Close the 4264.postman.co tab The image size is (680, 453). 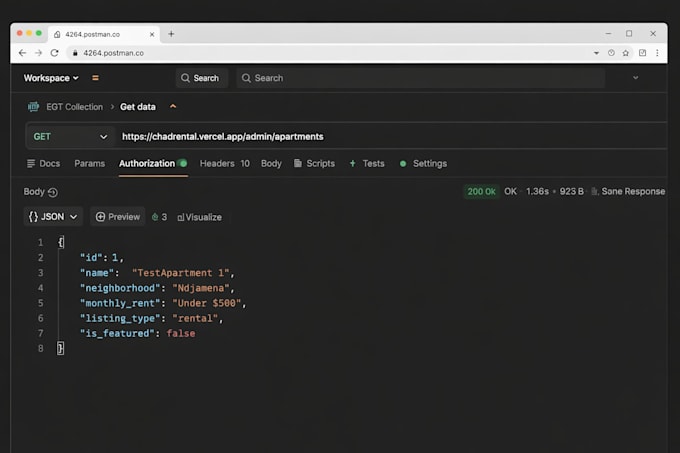[152, 34]
